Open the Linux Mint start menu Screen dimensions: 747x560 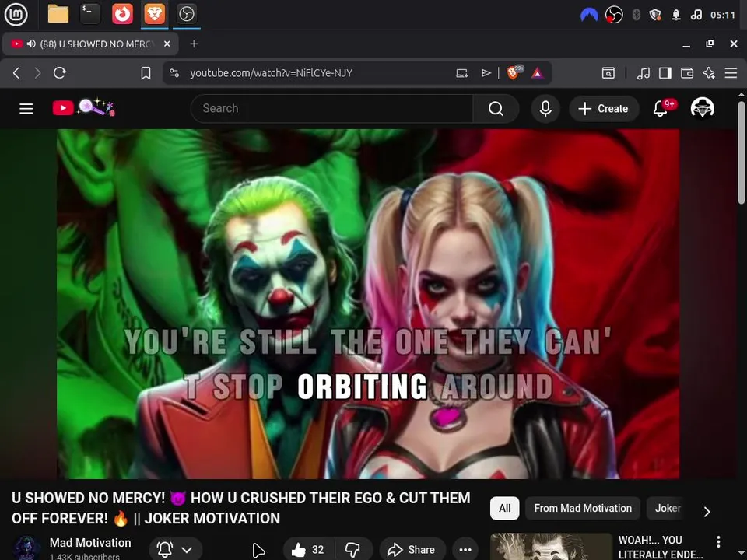tap(16, 14)
